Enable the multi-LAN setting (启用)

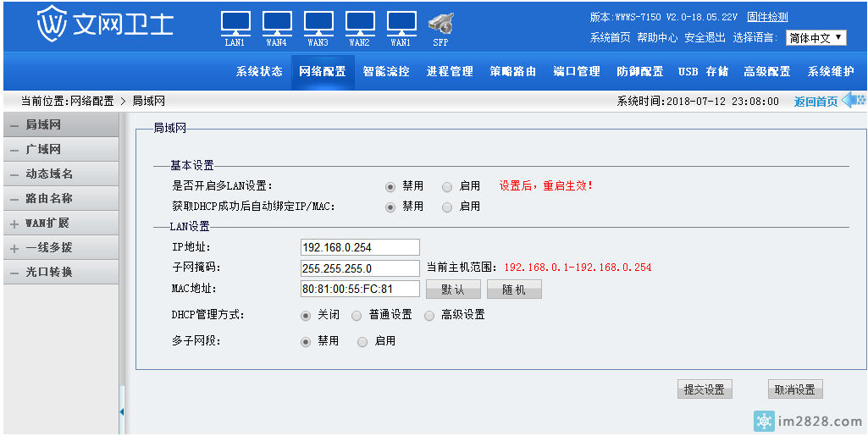447,186
